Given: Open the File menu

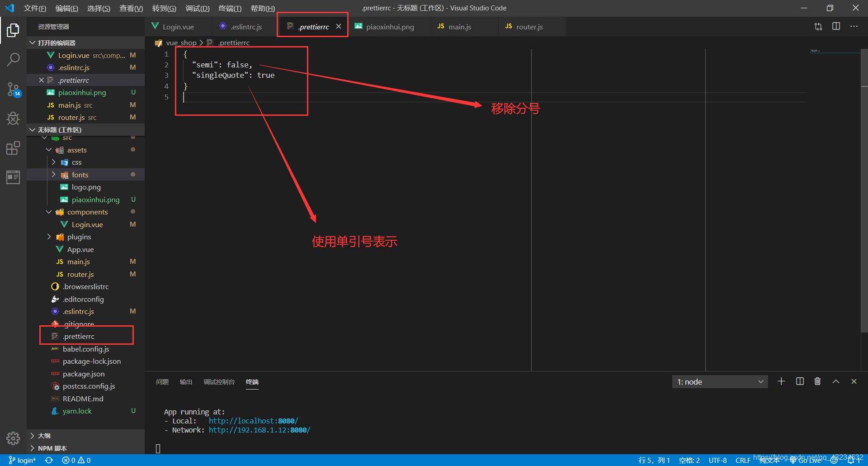Looking at the screenshot, I should (x=35, y=8).
